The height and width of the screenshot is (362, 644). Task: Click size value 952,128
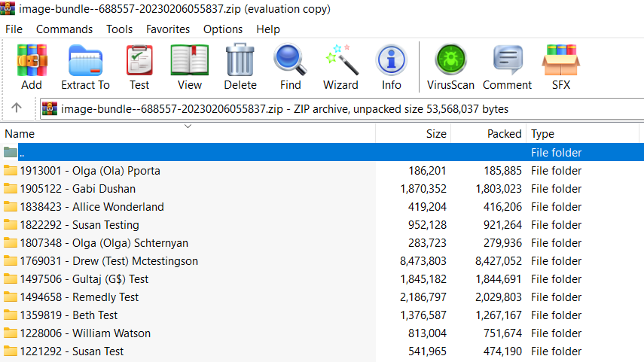pos(428,225)
